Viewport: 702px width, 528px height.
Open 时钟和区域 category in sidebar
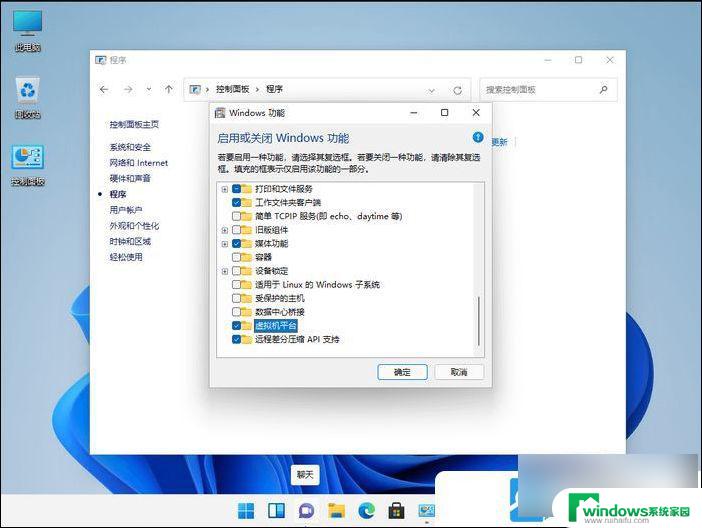point(130,241)
